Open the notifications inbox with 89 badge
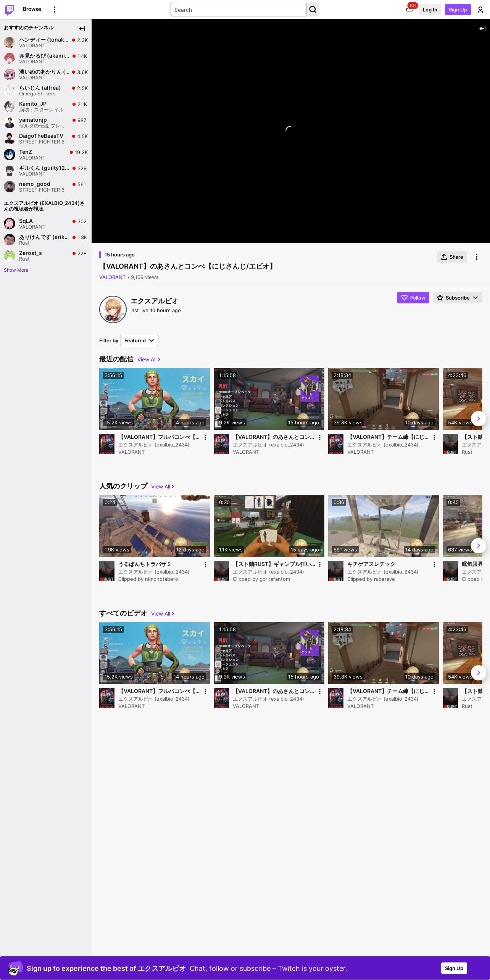 409,10
